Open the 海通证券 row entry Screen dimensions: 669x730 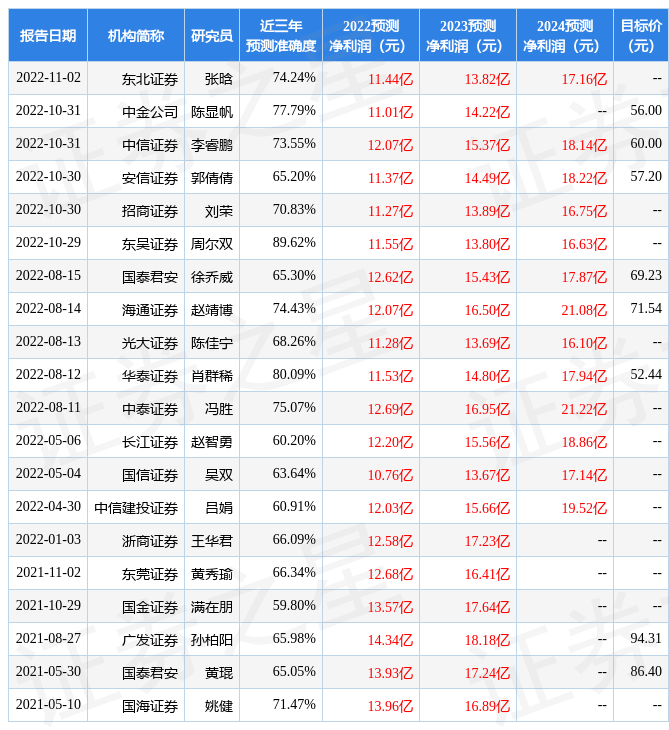click(x=150, y=309)
